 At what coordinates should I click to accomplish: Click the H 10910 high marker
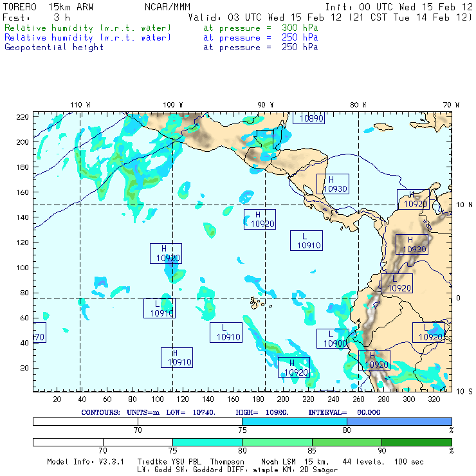point(177,358)
